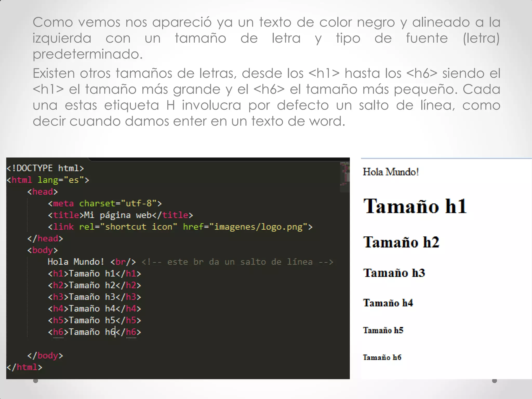The height and width of the screenshot is (399, 532).
Task: Click the slide paragraph starting 'Como vemos nos apareció'
Action: click(x=266, y=38)
